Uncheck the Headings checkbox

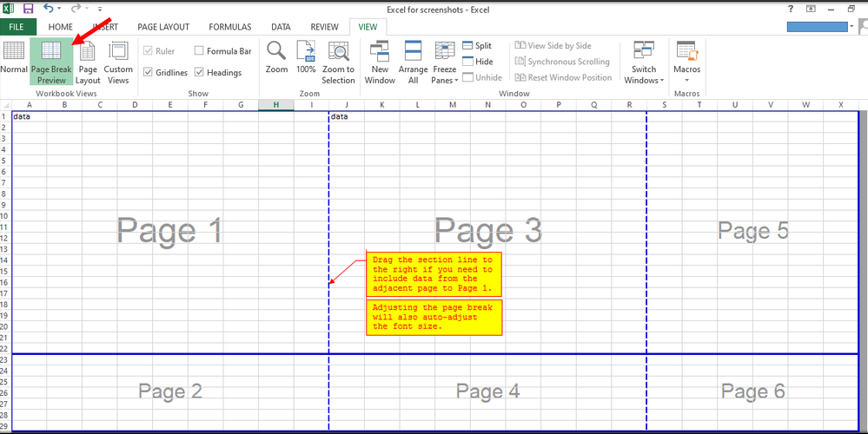click(199, 72)
